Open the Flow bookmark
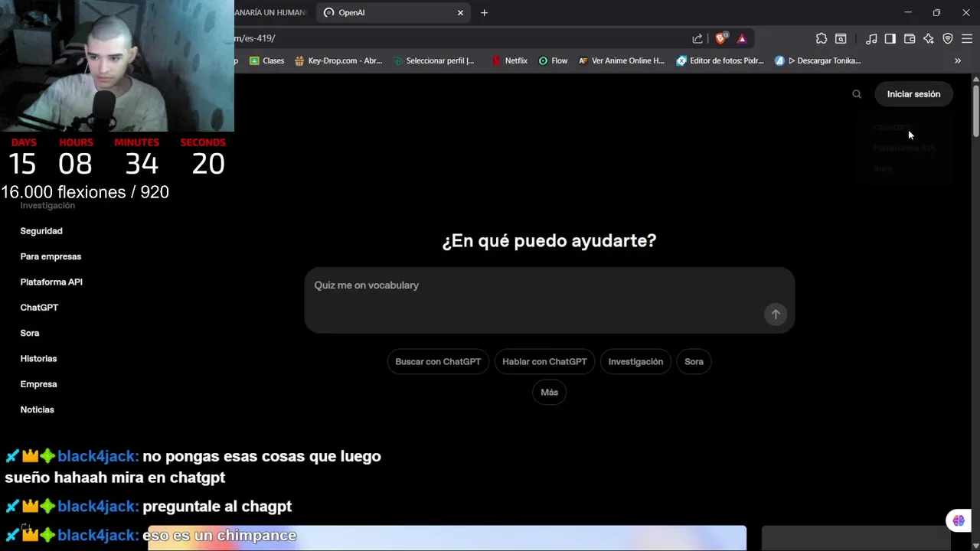Image resolution: width=980 pixels, height=551 pixels. pos(553,60)
